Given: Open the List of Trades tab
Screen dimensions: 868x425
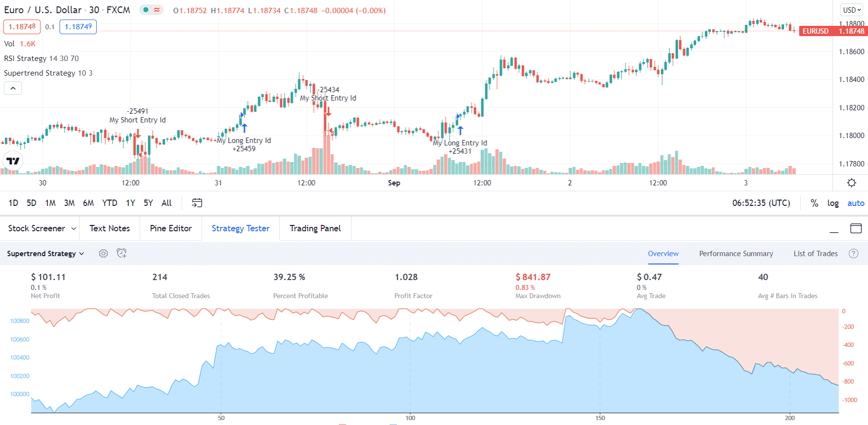Looking at the screenshot, I should [816, 254].
